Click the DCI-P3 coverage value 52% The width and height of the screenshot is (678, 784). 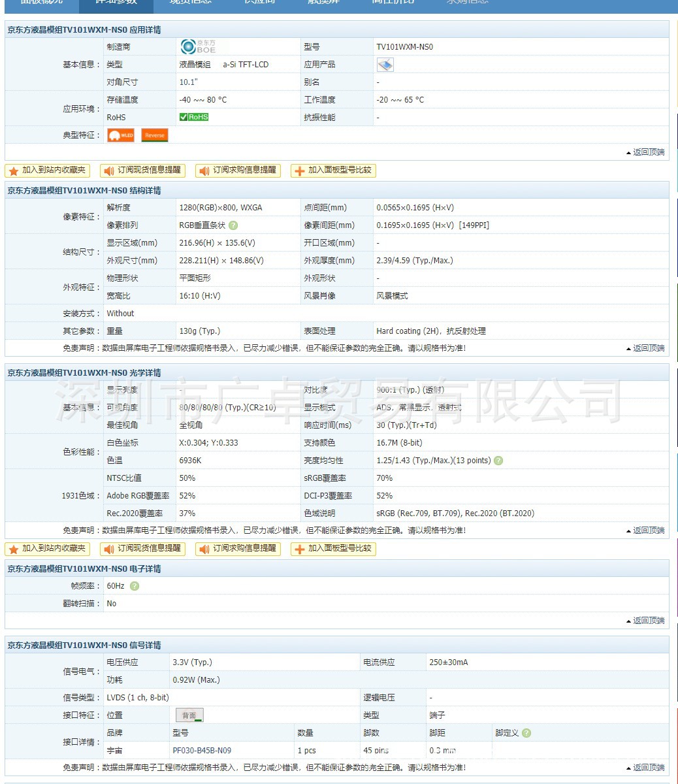tap(385, 496)
